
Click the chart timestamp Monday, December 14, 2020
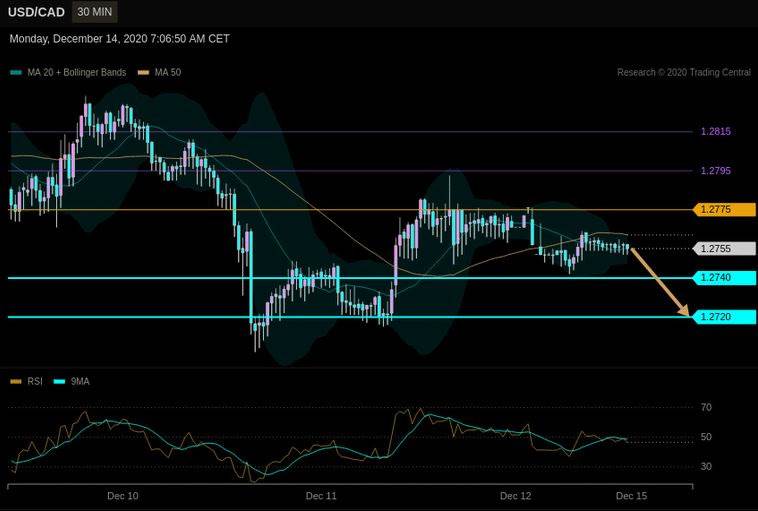pos(119,39)
